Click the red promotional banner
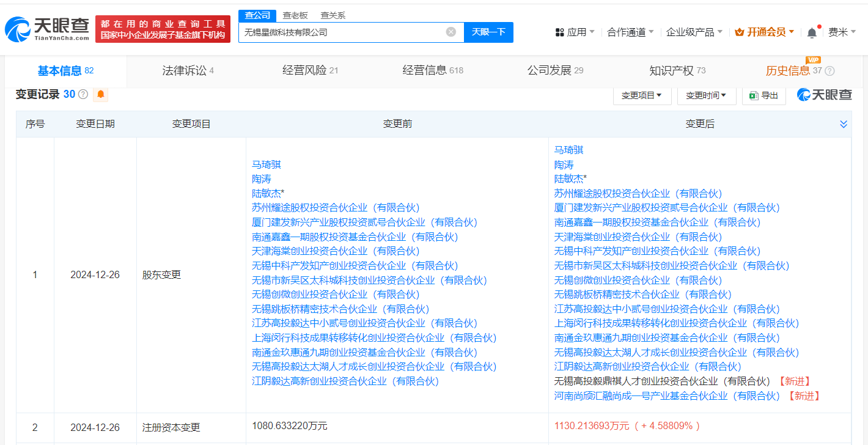The height and width of the screenshot is (445, 868). pos(163,29)
